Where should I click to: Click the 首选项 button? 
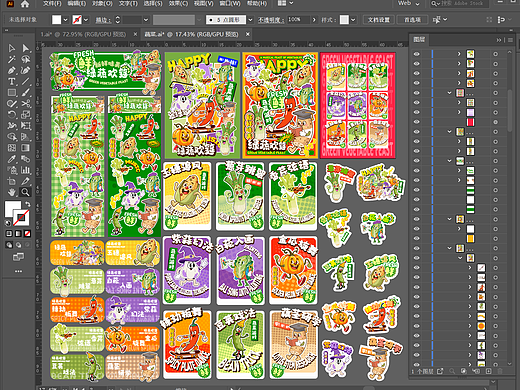click(x=412, y=20)
